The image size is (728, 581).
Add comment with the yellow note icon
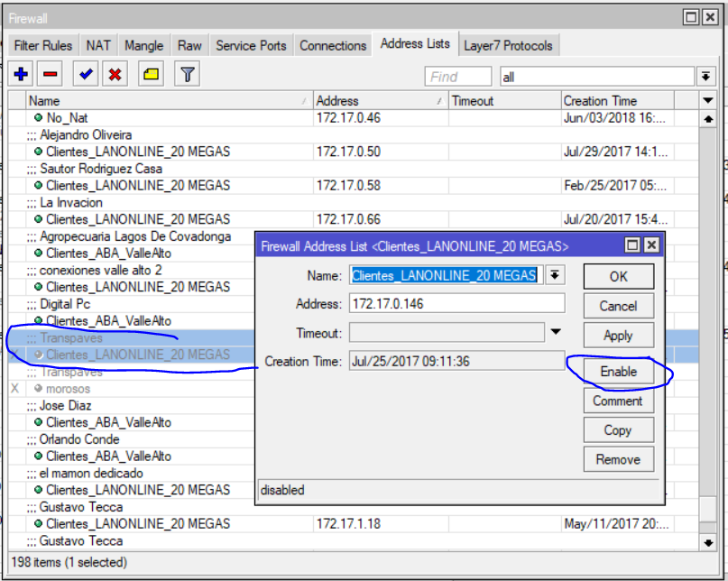pyautogui.click(x=151, y=74)
